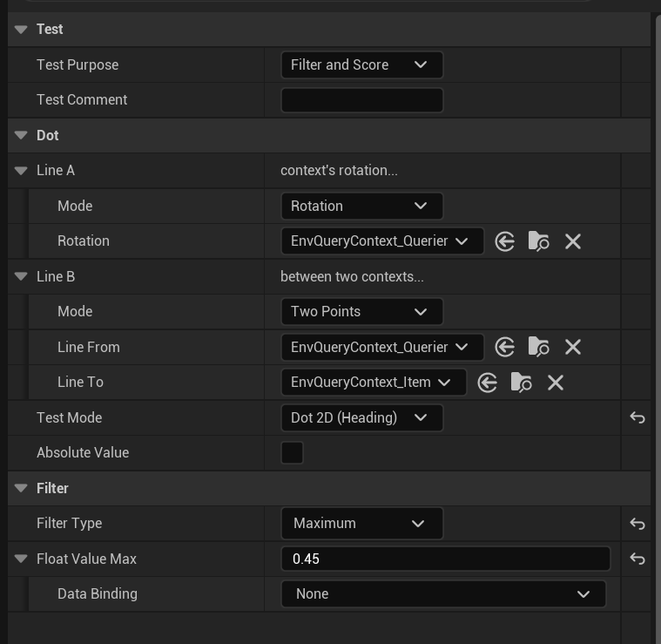Clear the Line From context value
The image size is (661, 644).
coord(572,347)
